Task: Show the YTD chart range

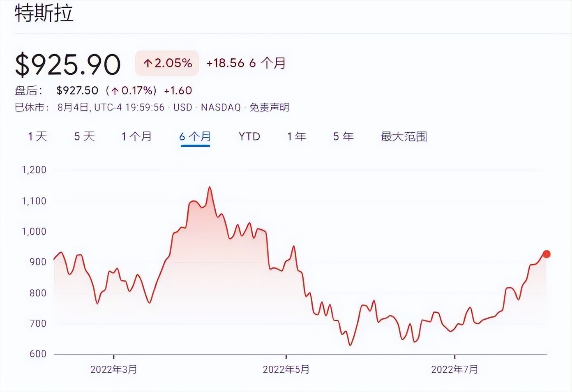Action: [x=249, y=136]
